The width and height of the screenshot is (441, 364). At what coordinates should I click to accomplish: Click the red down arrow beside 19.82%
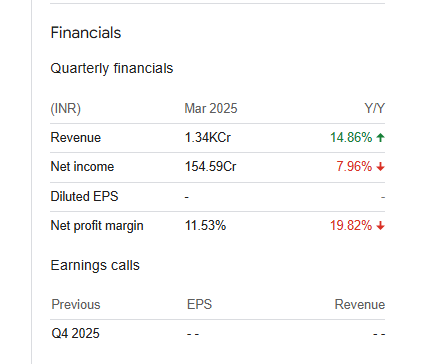click(380, 226)
